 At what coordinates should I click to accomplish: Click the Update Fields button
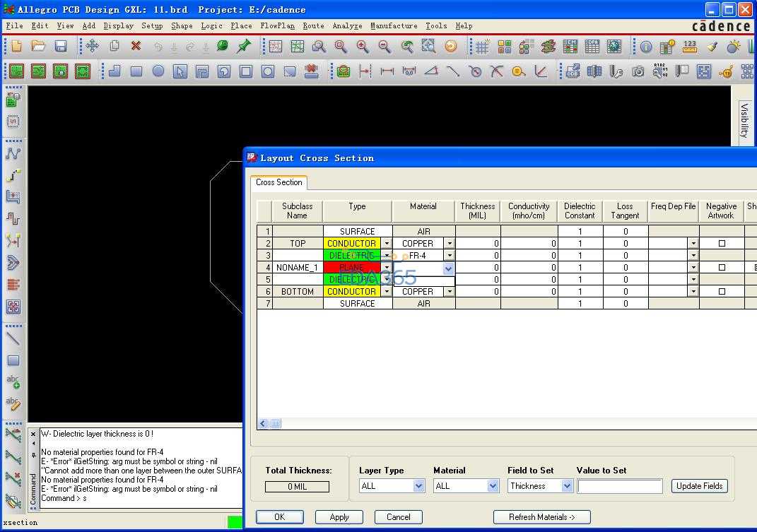pos(699,486)
